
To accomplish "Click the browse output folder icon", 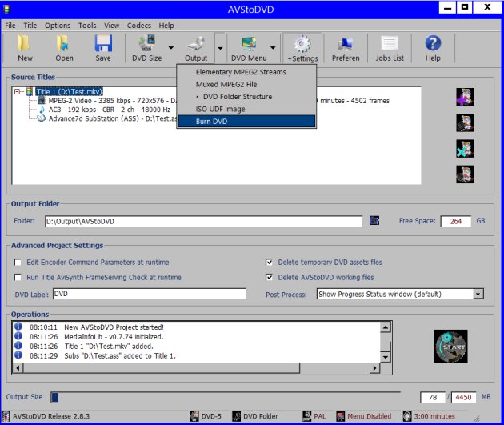I will point(374,221).
